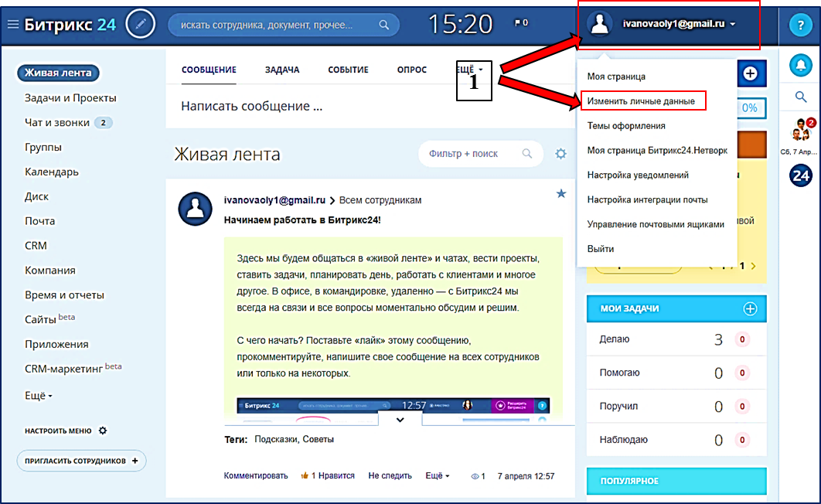821x504 pixels.
Task: Open Моя страница Битрикс24.Нетворк
Action: point(657,150)
